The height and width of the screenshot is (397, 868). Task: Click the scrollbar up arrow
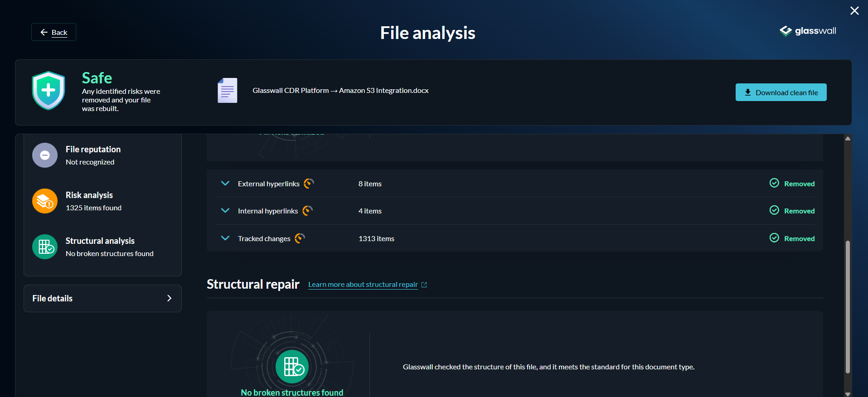tap(848, 139)
